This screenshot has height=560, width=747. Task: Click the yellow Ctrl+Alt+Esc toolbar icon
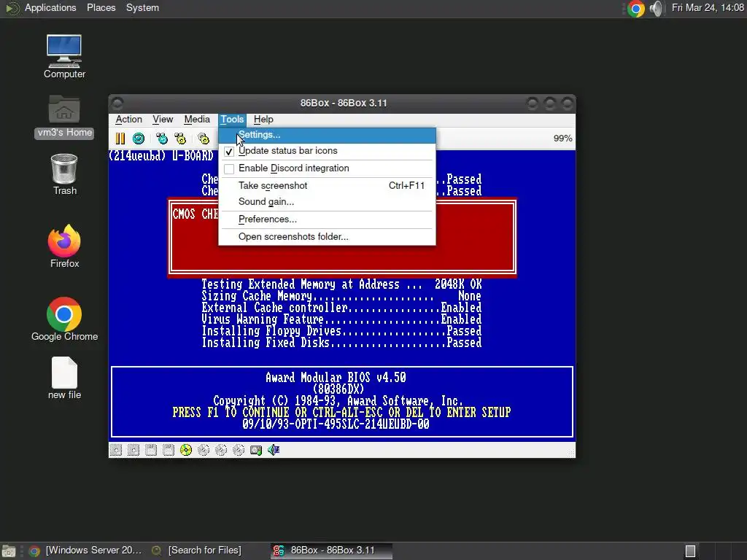pyautogui.click(x=180, y=139)
